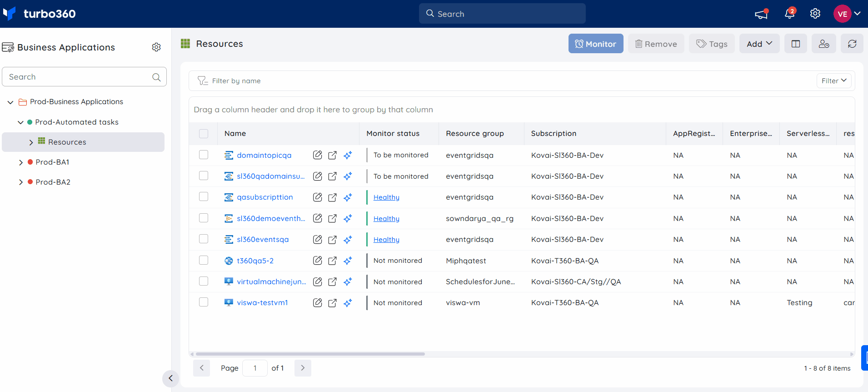
Task: Open the global settings gear icon
Action: point(815,14)
